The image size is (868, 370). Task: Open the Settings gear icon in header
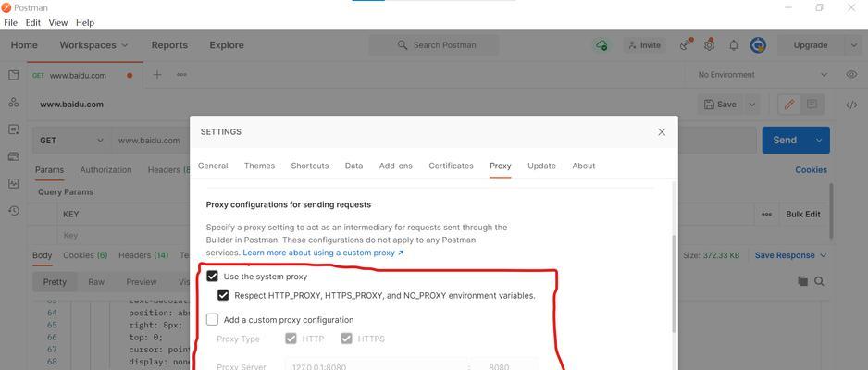pyautogui.click(x=709, y=44)
